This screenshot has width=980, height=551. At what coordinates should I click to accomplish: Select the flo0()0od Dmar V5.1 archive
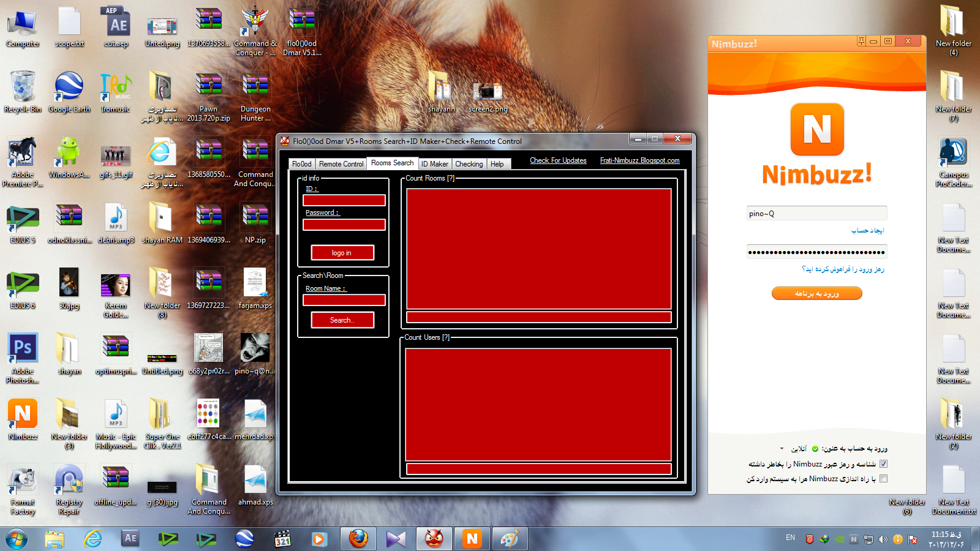(302, 32)
